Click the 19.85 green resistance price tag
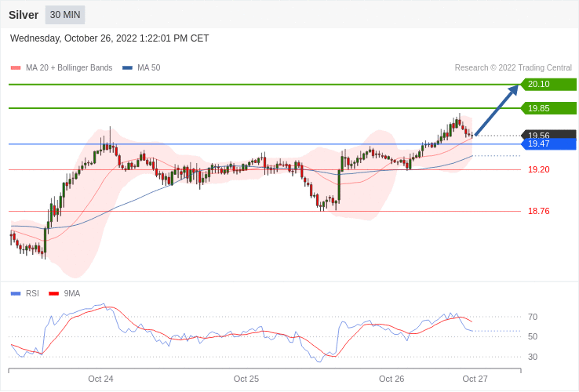 pyautogui.click(x=548, y=108)
